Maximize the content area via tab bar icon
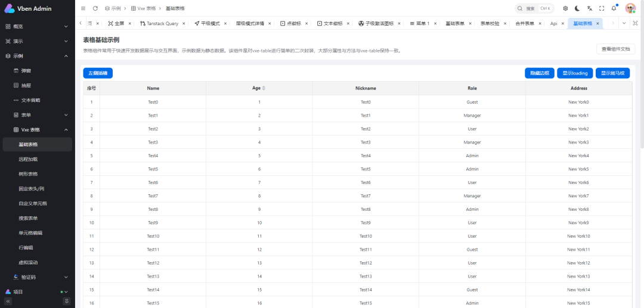Image resolution: width=644 pixels, height=308 pixels. click(x=634, y=23)
